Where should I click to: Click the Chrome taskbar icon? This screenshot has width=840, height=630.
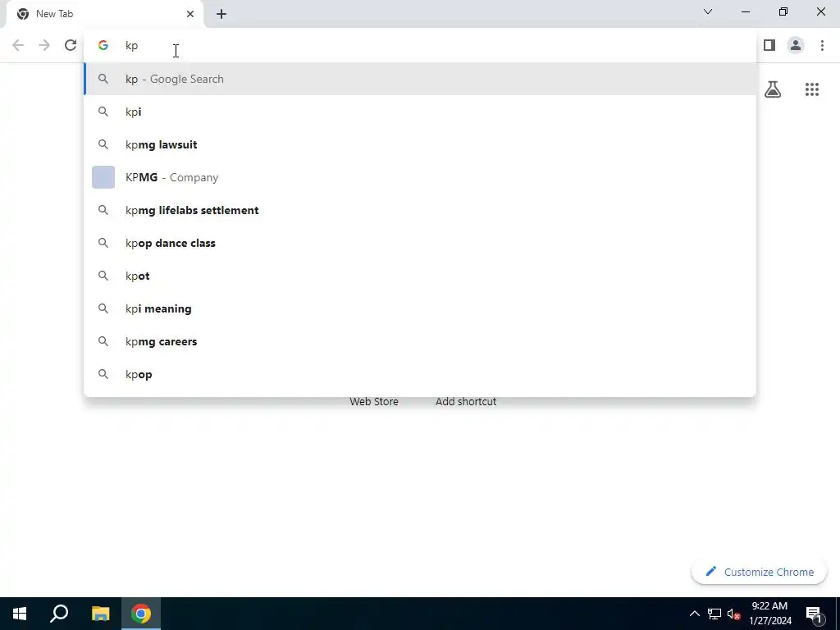[x=141, y=614]
